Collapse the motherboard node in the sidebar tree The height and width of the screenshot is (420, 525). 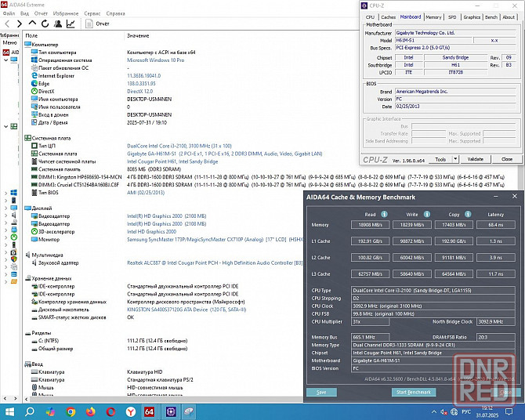tap(5, 126)
